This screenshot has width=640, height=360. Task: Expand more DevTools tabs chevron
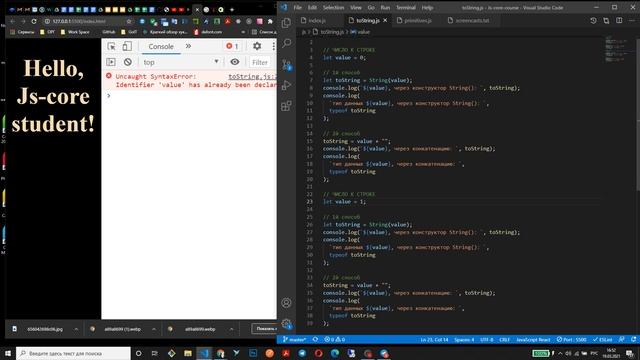(x=188, y=46)
